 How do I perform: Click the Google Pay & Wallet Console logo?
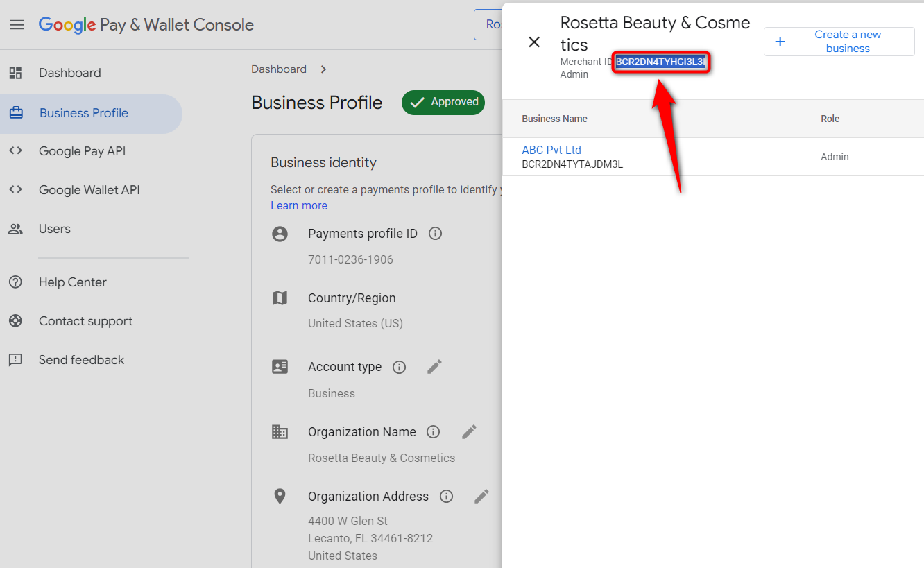pyautogui.click(x=146, y=25)
